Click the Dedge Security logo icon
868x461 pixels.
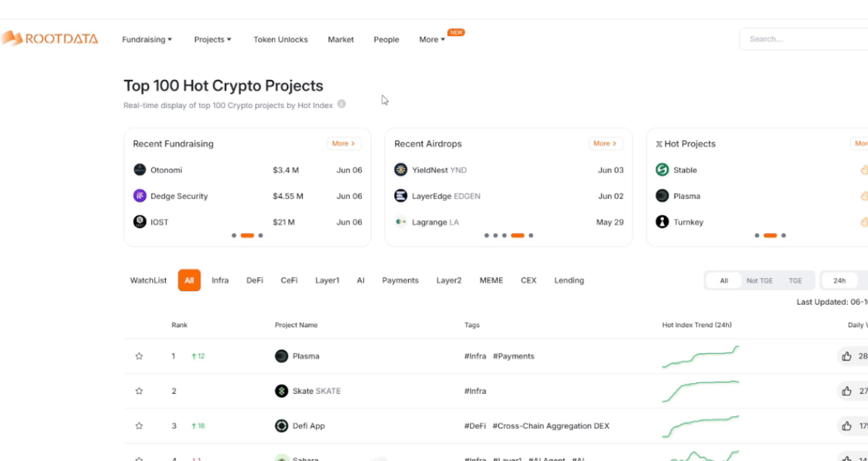[140, 196]
